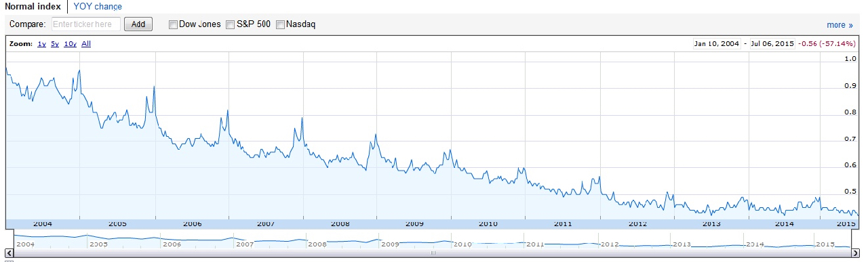The width and height of the screenshot is (868, 262).
Task: Click the overview timeline at 2006
Action: [x=172, y=244]
